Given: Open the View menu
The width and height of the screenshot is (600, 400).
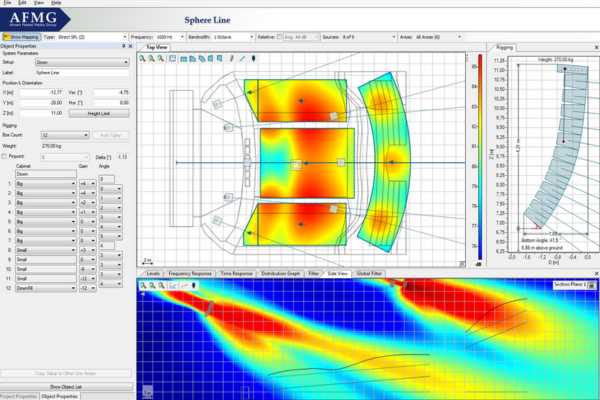Looking at the screenshot, I should click(37, 3).
